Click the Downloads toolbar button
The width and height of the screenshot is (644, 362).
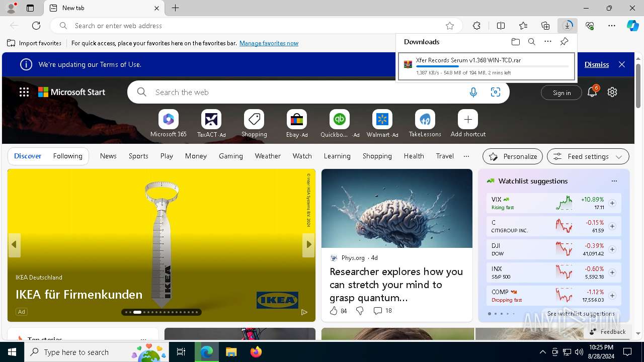(568, 26)
